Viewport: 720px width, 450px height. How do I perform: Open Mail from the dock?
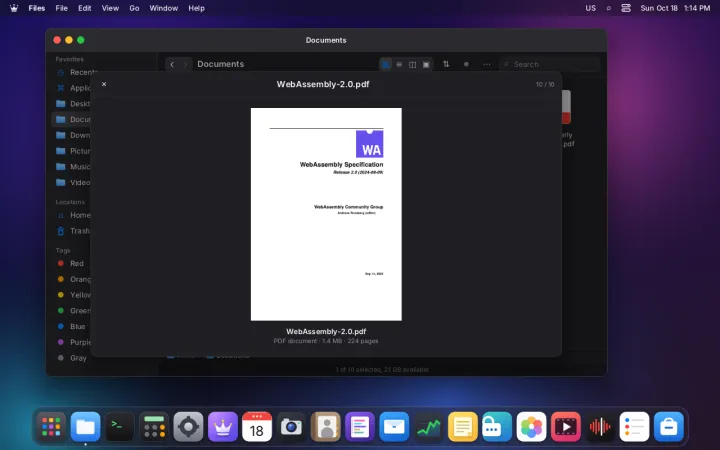(394, 427)
